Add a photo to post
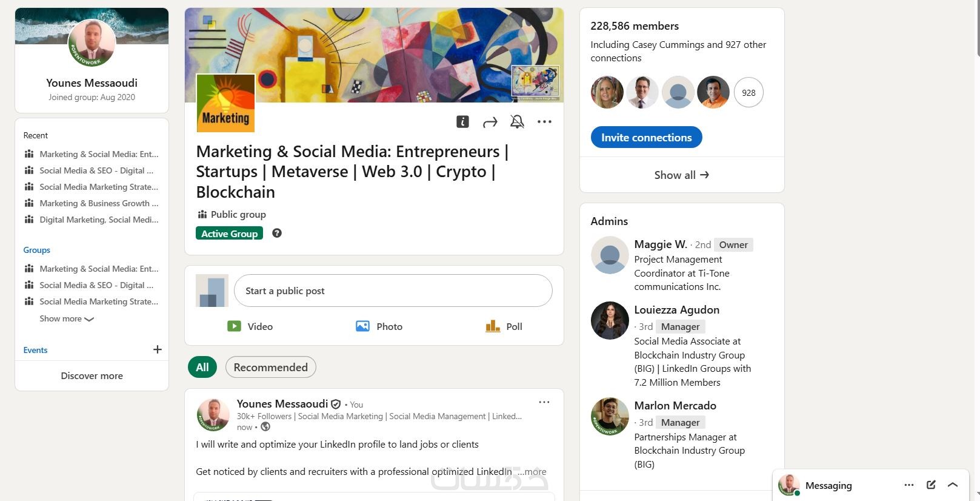This screenshot has width=980, height=501. point(379,326)
